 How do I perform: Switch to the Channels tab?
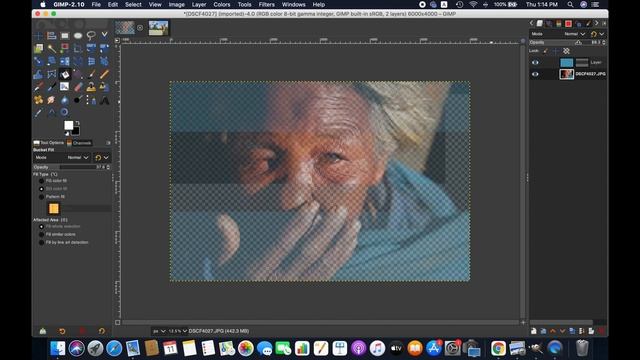click(x=79, y=143)
